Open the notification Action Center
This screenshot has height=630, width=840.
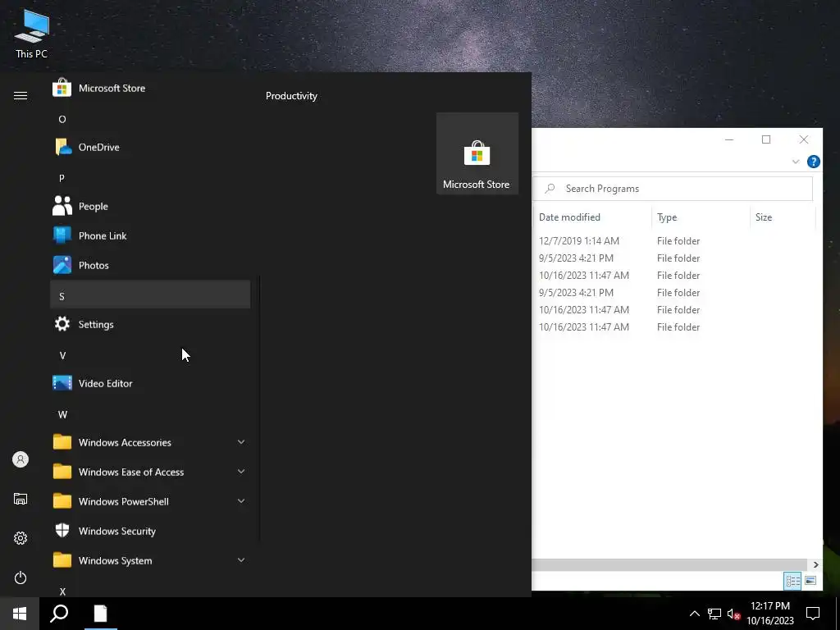(813, 614)
